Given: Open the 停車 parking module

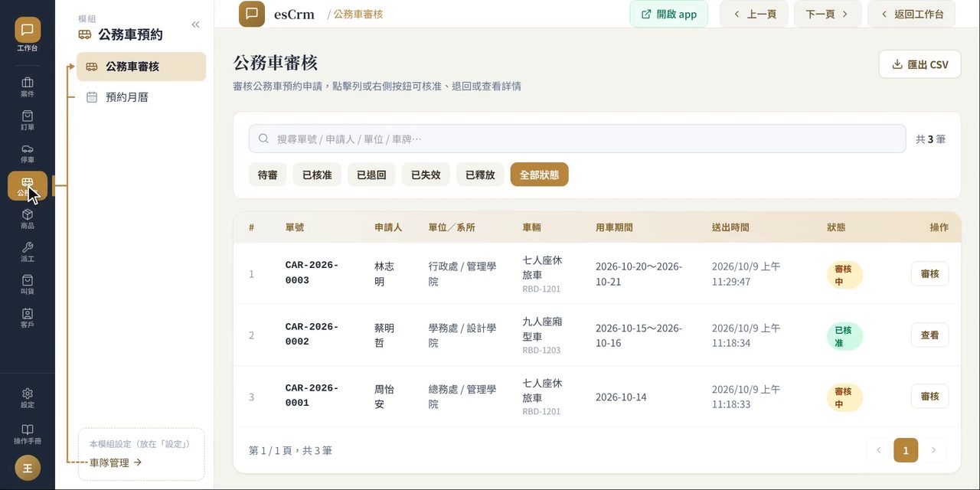Looking at the screenshot, I should coord(28,153).
